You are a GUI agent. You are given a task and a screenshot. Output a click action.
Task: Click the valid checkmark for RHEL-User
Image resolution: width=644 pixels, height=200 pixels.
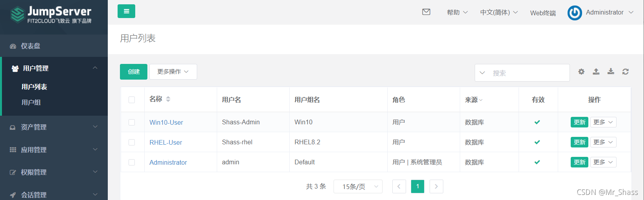[x=537, y=142]
